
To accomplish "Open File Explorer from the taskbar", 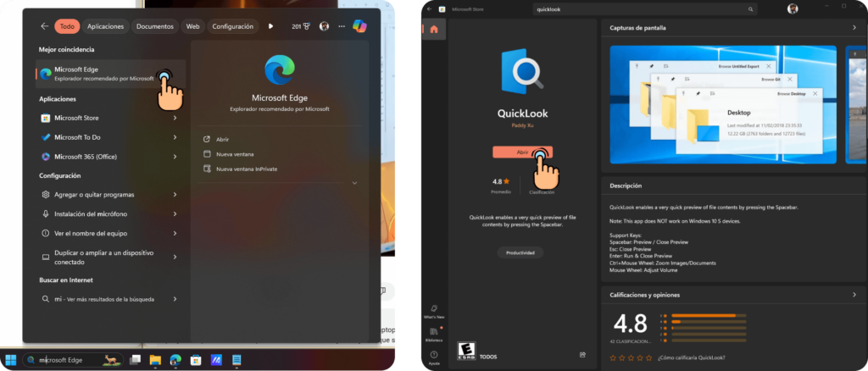I will 155,360.
